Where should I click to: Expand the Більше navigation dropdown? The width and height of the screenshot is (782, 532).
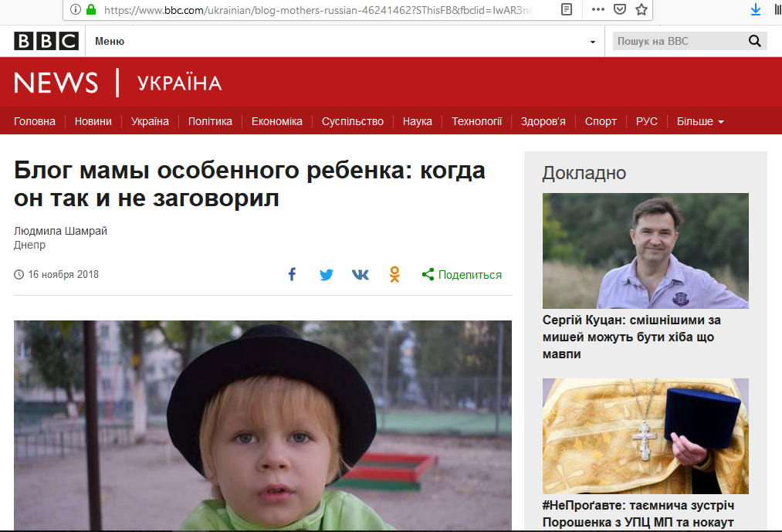tap(699, 121)
